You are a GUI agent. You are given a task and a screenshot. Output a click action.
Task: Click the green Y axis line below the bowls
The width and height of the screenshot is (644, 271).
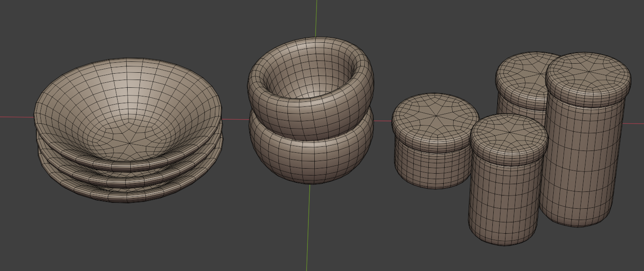(x=308, y=227)
